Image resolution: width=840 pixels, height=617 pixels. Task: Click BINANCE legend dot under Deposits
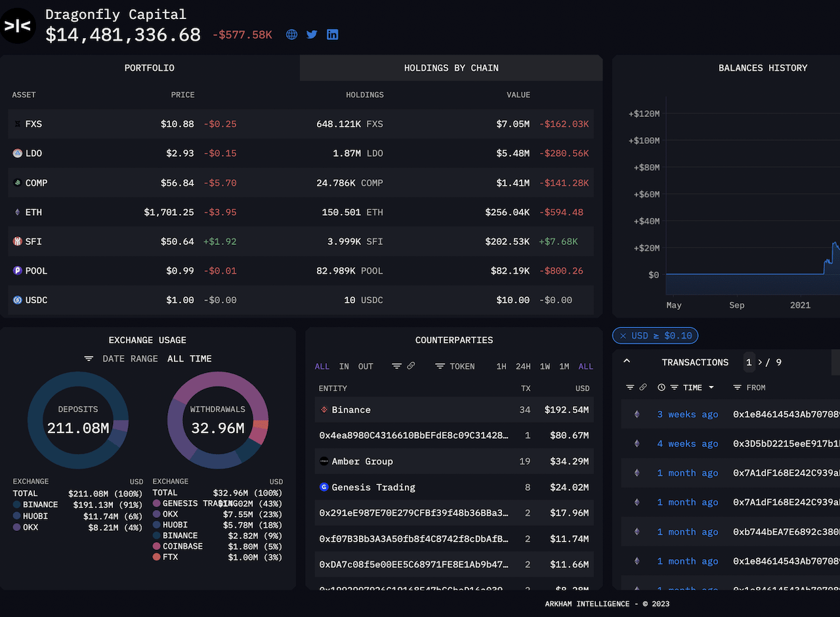click(x=16, y=505)
